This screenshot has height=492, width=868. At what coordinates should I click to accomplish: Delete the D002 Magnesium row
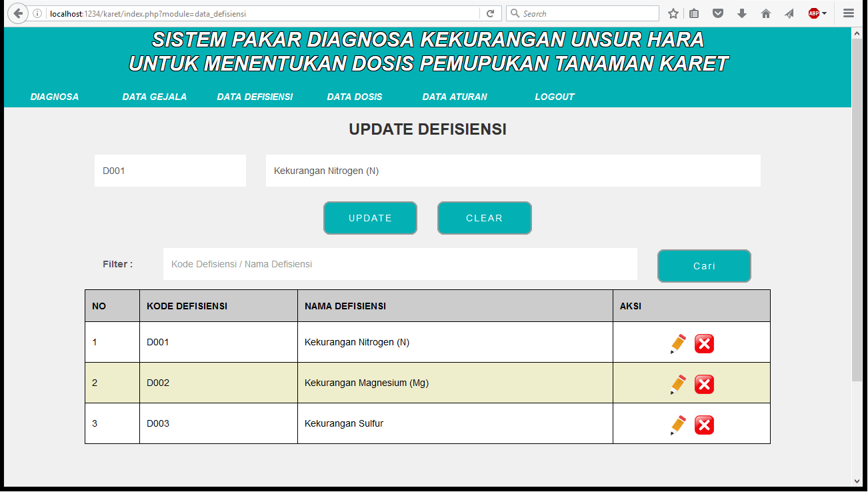(704, 384)
